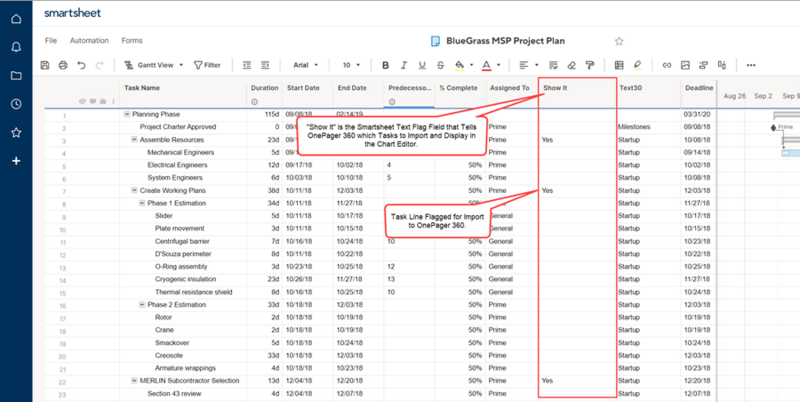Open Browse folder icon in sidebar
Viewport: 800px width, 402px height.
pyautogui.click(x=16, y=76)
